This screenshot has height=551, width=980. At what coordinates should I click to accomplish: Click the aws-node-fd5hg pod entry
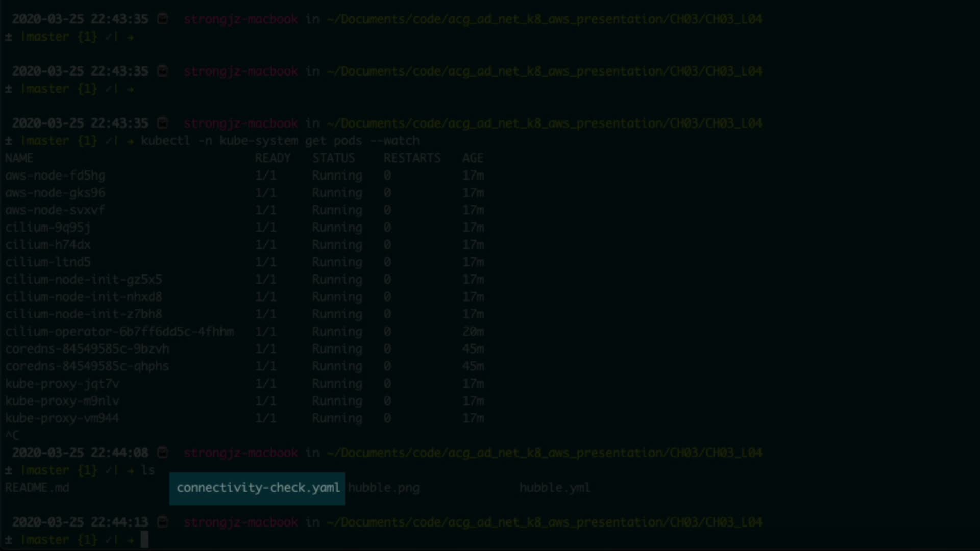pos(55,176)
